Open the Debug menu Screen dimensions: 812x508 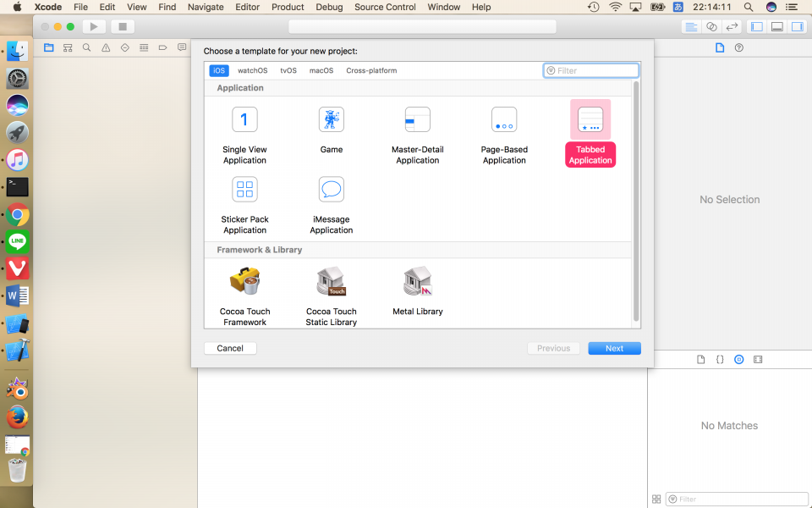pos(329,7)
